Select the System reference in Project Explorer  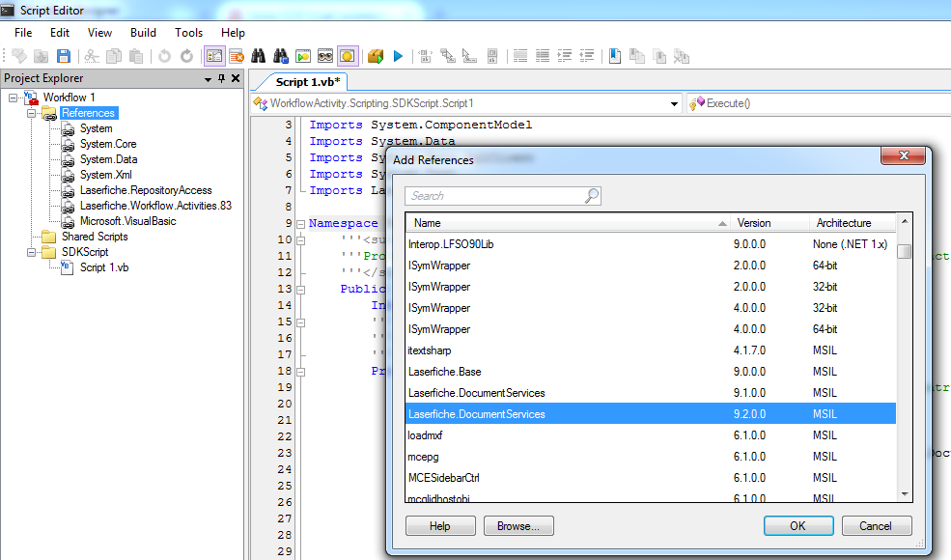click(x=96, y=128)
